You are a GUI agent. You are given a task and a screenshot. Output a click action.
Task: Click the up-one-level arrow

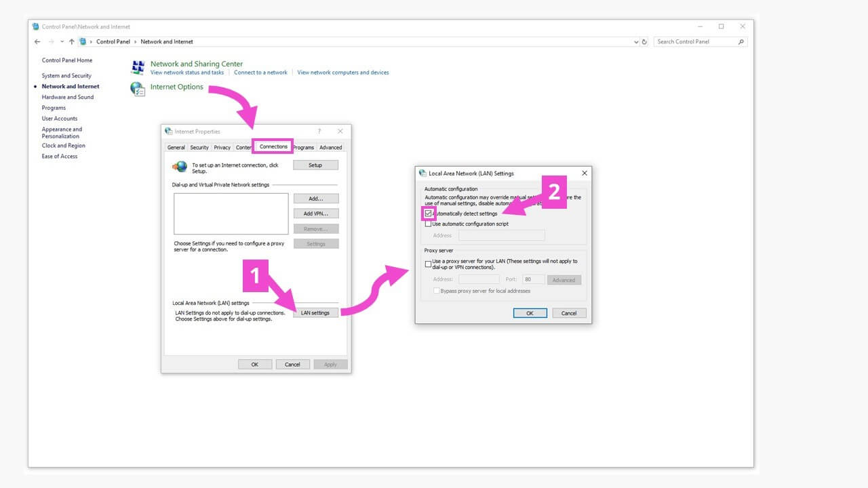click(x=72, y=41)
